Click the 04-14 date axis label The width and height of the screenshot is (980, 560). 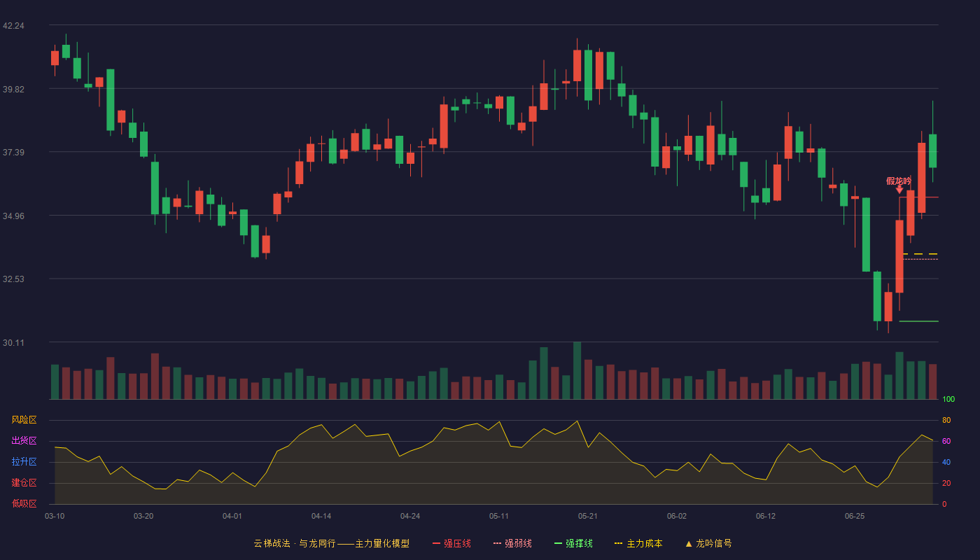[321, 516]
